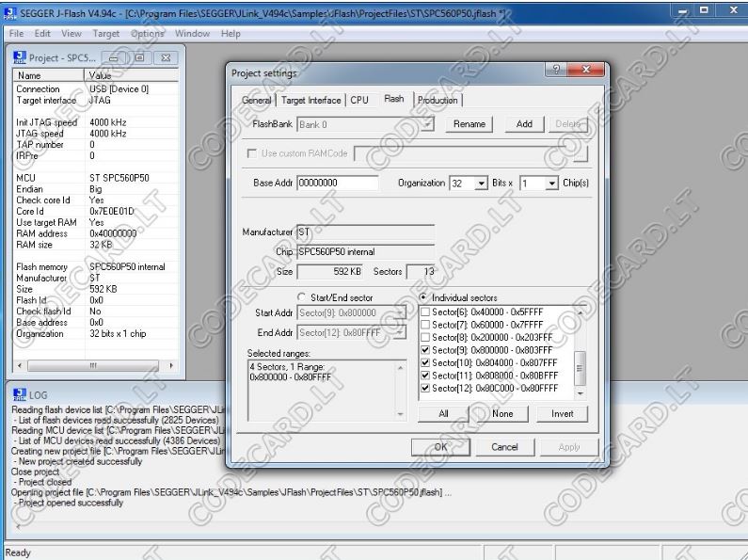Click Selected ranges box scroll up arrow
The image size is (748, 560).
400,367
